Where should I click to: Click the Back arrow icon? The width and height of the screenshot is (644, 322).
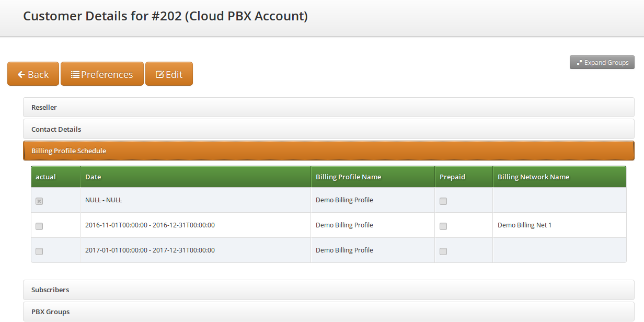pos(21,75)
